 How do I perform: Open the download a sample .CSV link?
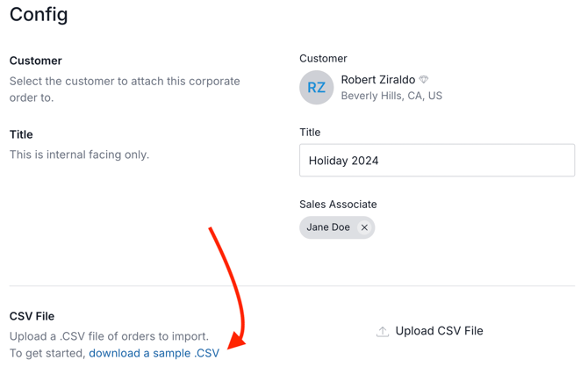click(x=154, y=353)
